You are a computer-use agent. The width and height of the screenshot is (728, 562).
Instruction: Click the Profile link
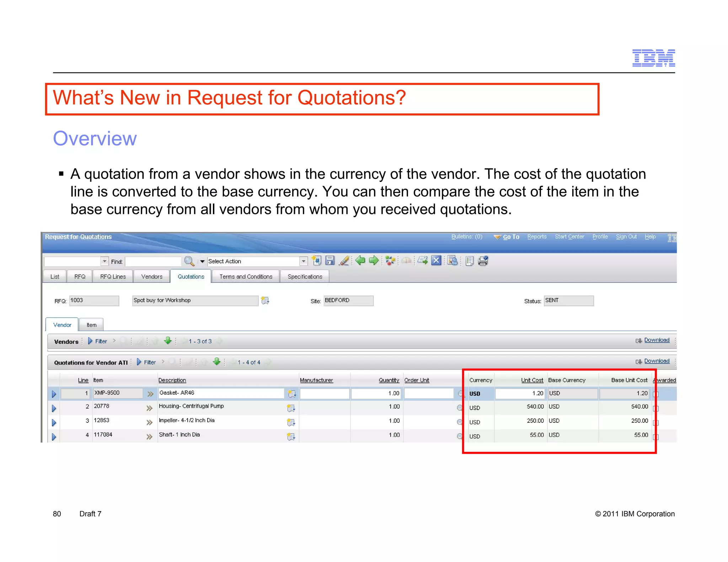tap(600, 237)
